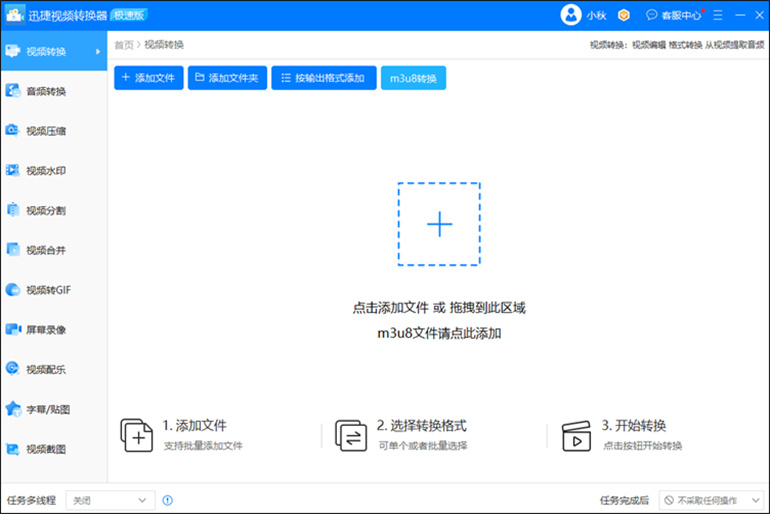Open the 视频水印 sidebar section
The height and width of the screenshot is (514, 770).
coord(54,170)
